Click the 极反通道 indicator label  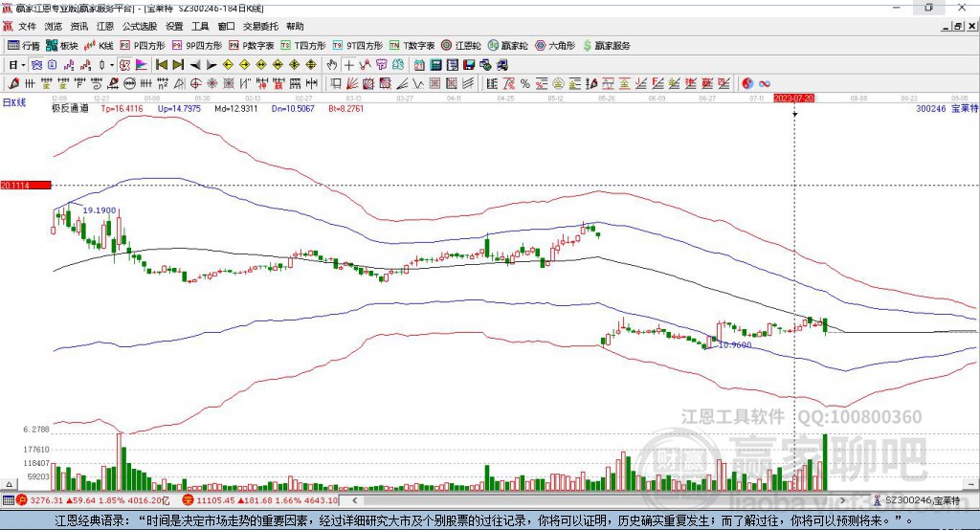point(70,109)
